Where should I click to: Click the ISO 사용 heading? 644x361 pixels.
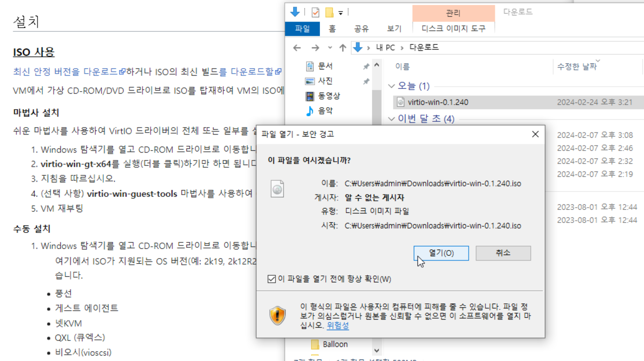pos(34,52)
